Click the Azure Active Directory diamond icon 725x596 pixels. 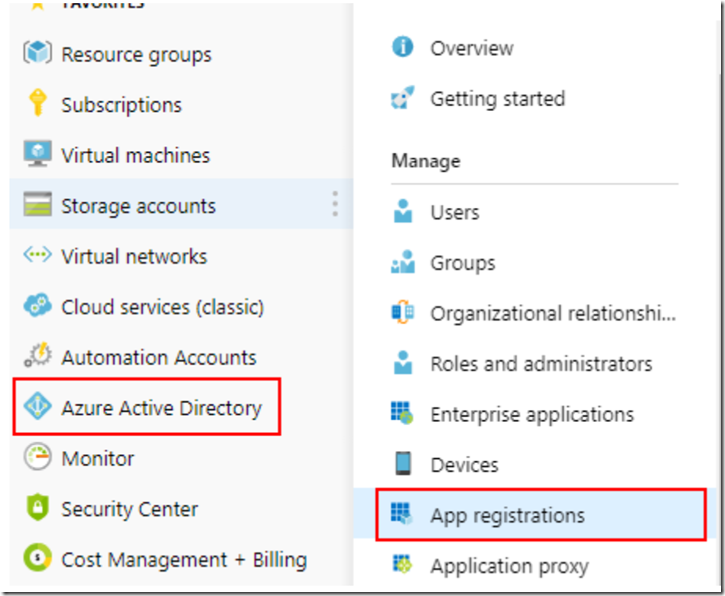[x=37, y=406]
